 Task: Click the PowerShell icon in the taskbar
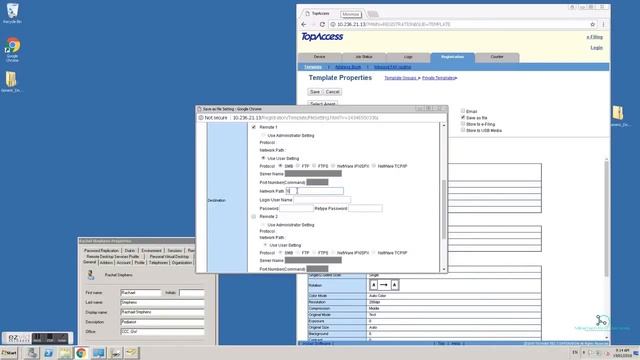[49, 353]
